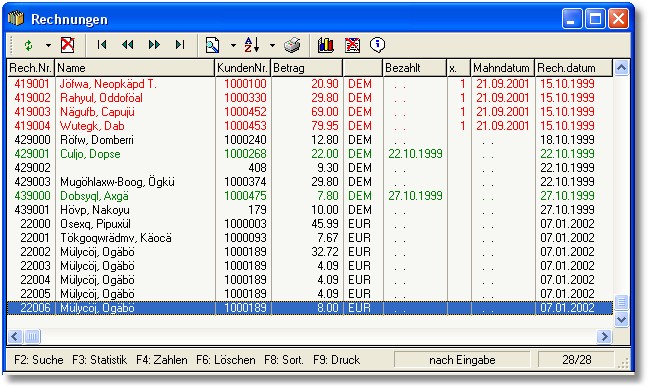Expand the dropdown next to sort icon
This screenshot has height=389, width=649.
[272, 45]
